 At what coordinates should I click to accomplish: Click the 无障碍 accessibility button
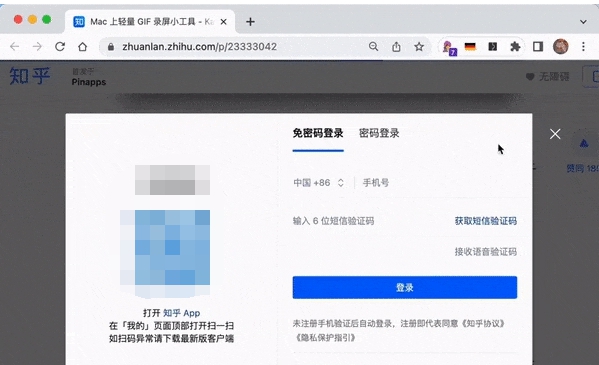pos(548,77)
